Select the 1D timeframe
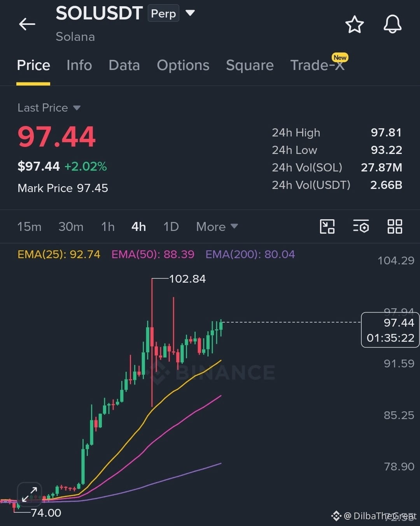Viewport: 420px width, 526px height. point(171,227)
